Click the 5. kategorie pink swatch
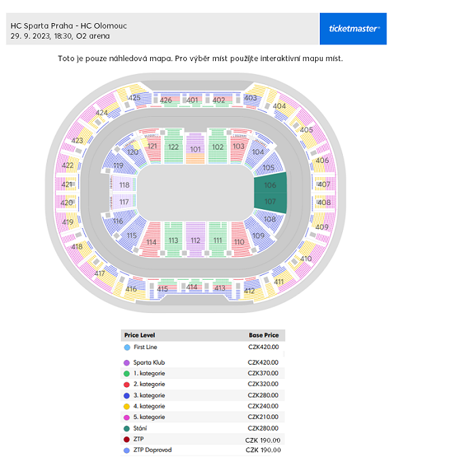This screenshot has height=476, width=455. coord(126,418)
